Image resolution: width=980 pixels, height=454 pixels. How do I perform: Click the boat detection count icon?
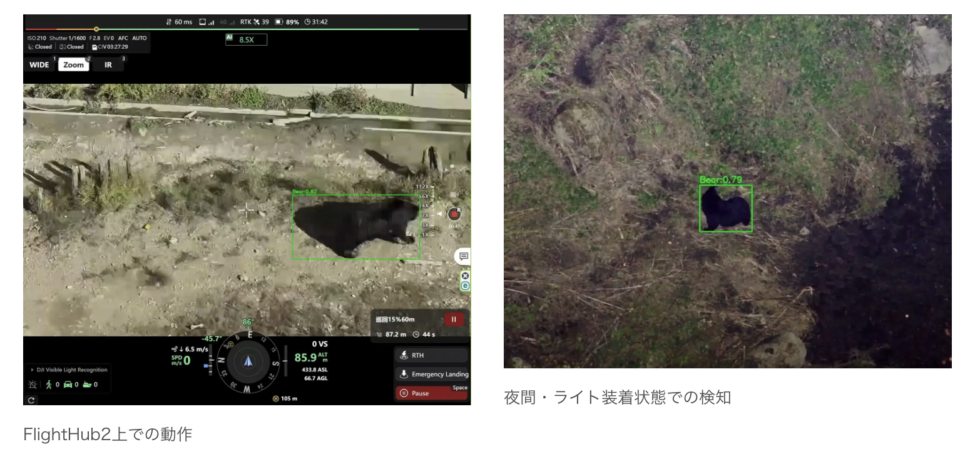click(x=87, y=385)
